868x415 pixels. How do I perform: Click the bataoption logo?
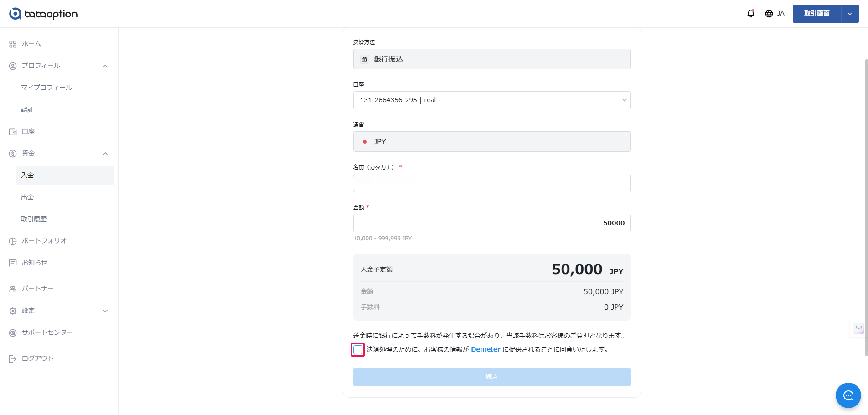pos(43,14)
